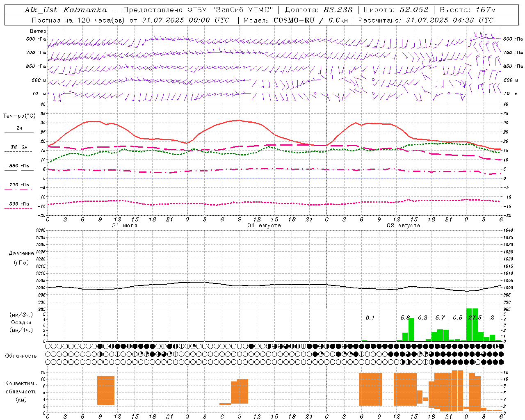
Task: Click the precipitation total "0.1"
Action: click(x=370, y=317)
